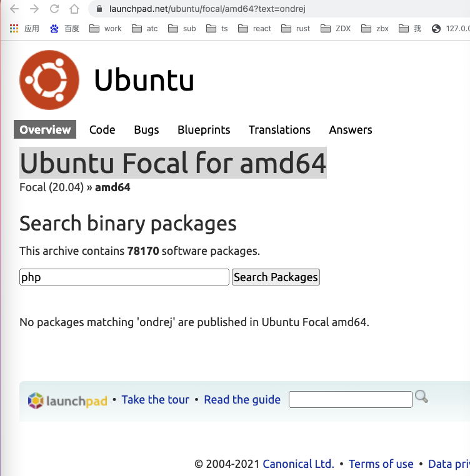Reload the page with the refresh icon

[x=54, y=9]
